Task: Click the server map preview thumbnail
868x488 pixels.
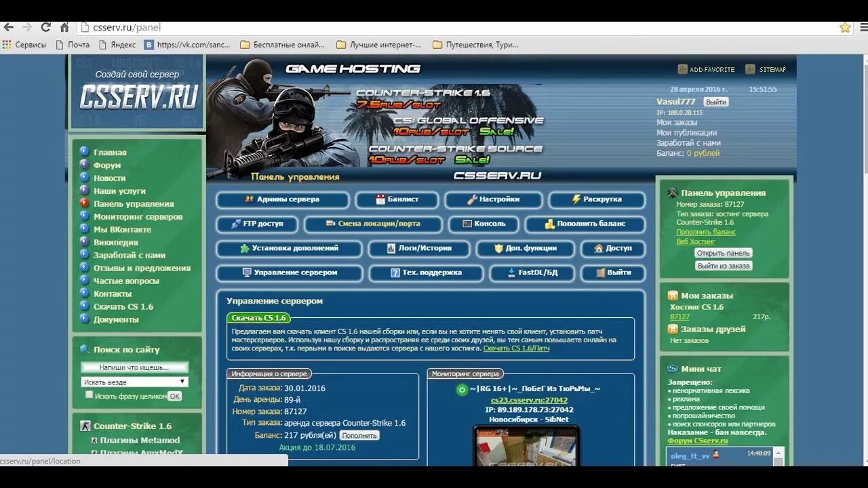Action: pos(526,447)
